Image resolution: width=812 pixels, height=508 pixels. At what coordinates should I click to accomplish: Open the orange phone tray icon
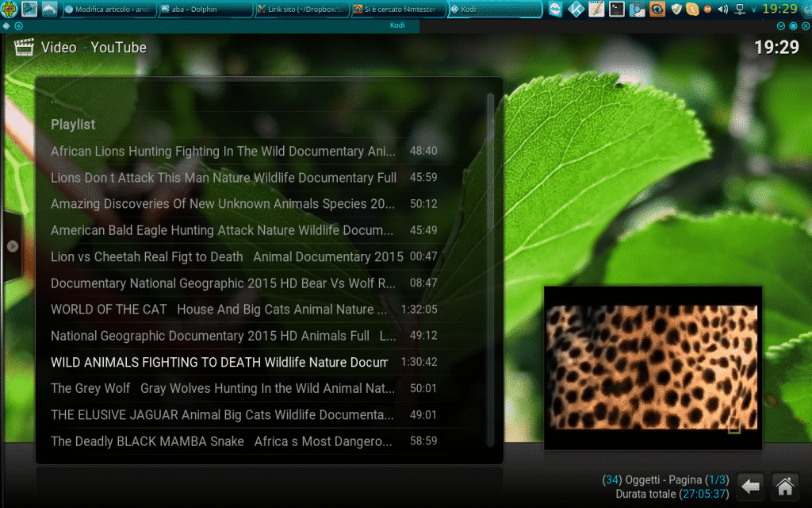(691, 9)
